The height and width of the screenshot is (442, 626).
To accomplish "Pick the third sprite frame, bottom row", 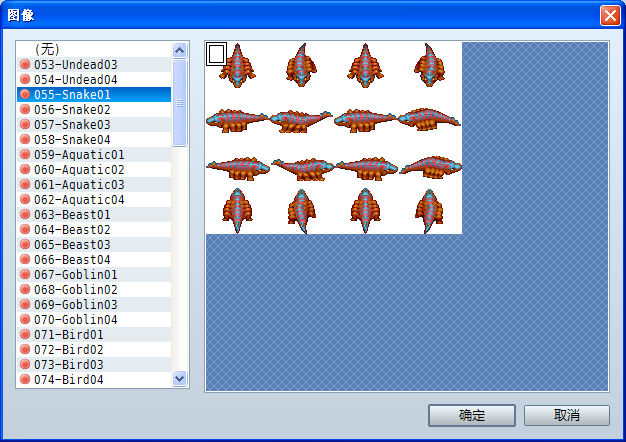I will [366, 210].
